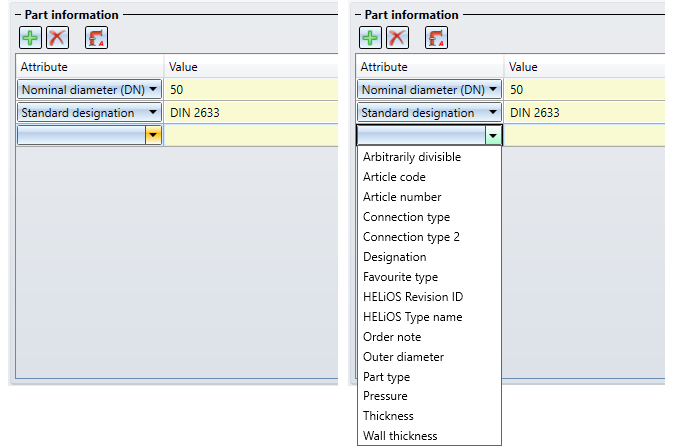This screenshot has height=448, width=675.
Task: Click the green plus icon in right panel
Action: [370, 38]
